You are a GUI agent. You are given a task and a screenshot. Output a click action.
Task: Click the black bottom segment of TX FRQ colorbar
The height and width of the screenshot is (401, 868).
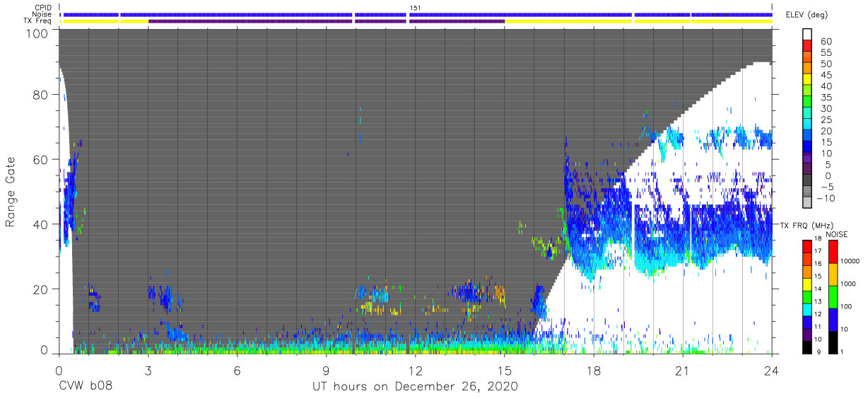808,346
